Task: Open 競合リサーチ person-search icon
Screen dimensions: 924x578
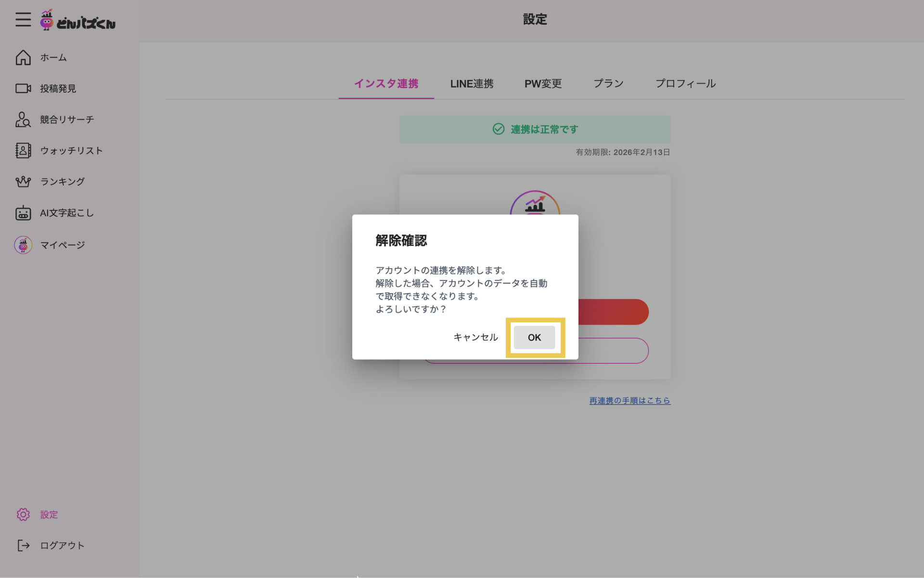Action: coord(23,119)
